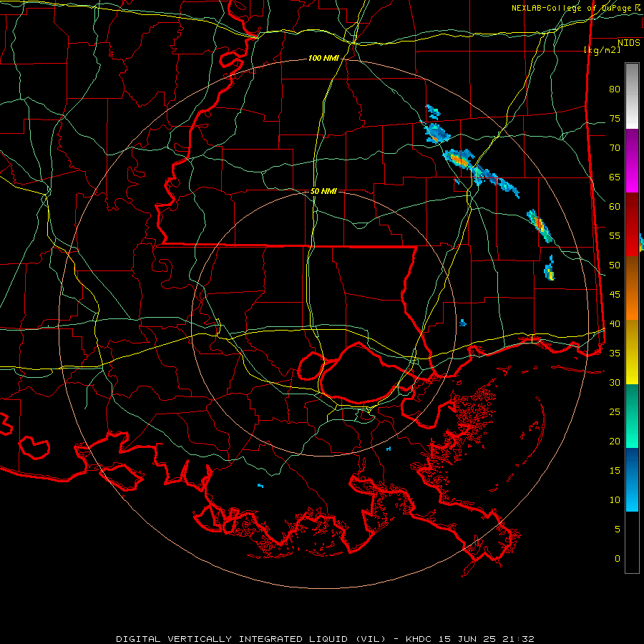Screen dimensions: 644x644
Task: Click the '50' value on the color scale
Action: click(x=615, y=265)
